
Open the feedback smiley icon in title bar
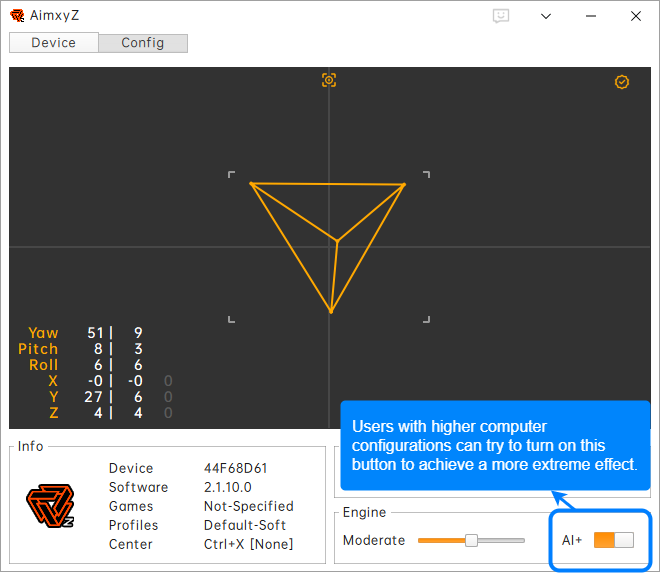tap(501, 16)
